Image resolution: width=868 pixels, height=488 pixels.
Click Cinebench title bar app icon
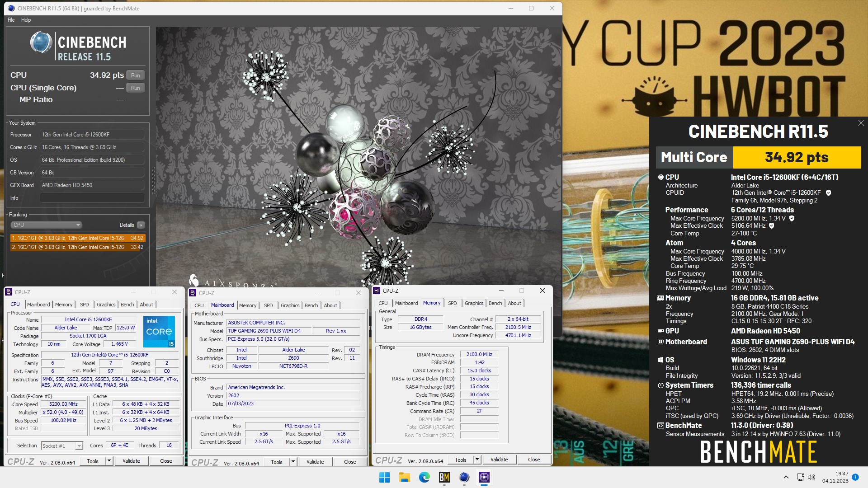click(11, 8)
